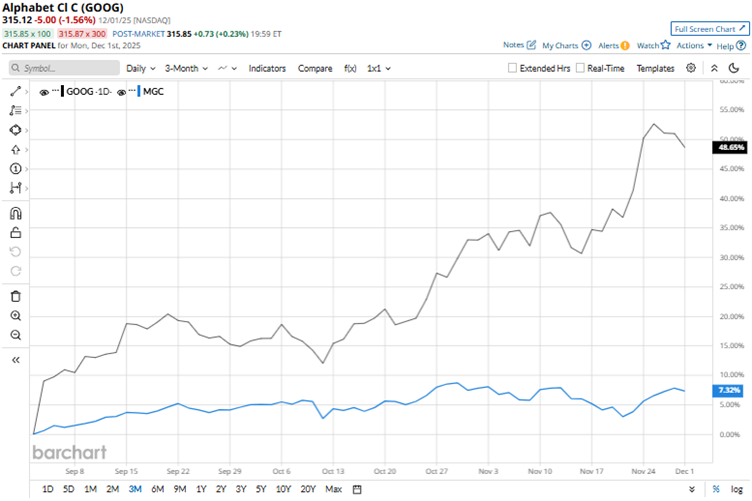
Task: Toggle log scale mode
Action: (x=737, y=489)
